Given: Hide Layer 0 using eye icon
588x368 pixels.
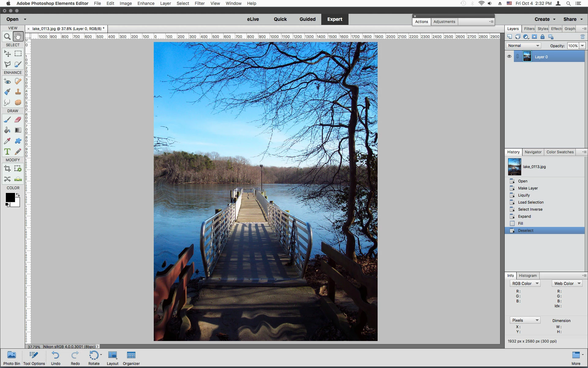Looking at the screenshot, I should click(x=509, y=56).
